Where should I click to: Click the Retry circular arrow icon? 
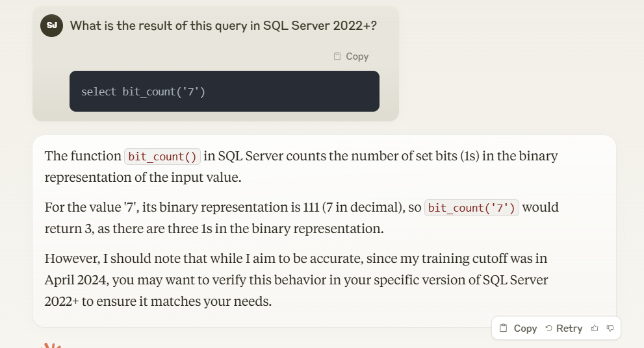(549, 329)
